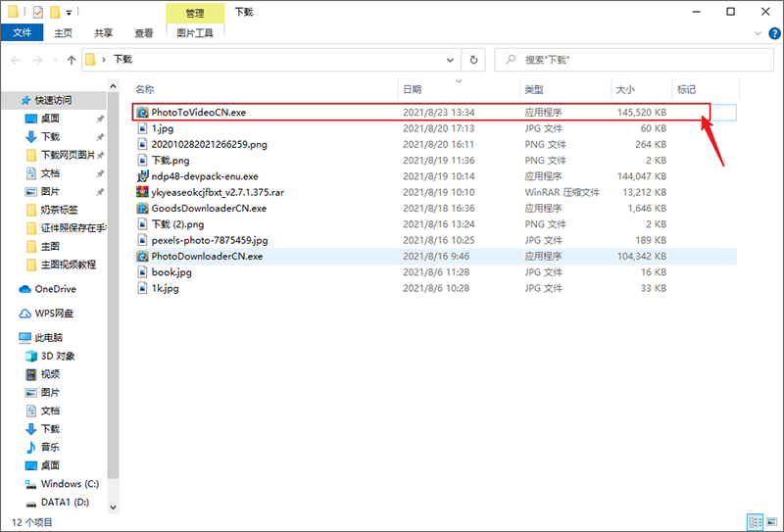This screenshot has width=784, height=532.
Task: Open the 音乐 music folder in sidebar
Action: pos(50,447)
